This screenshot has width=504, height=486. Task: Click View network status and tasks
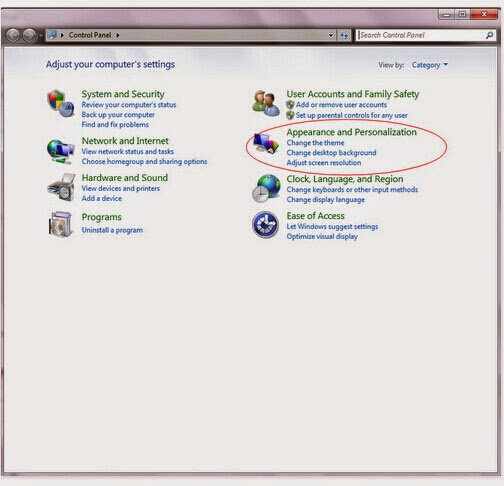tap(128, 151)
